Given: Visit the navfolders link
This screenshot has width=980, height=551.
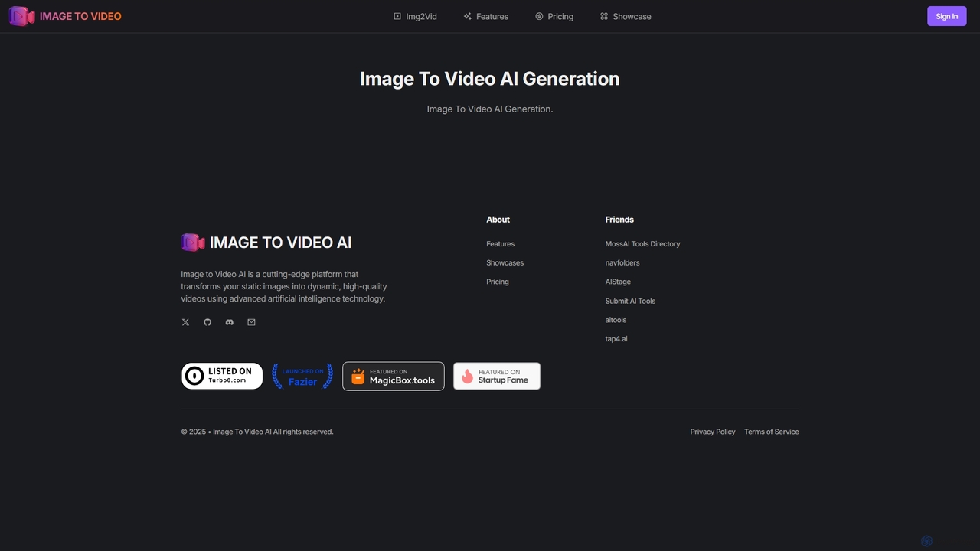Looking at the screenshot, I should click(622, 263).
